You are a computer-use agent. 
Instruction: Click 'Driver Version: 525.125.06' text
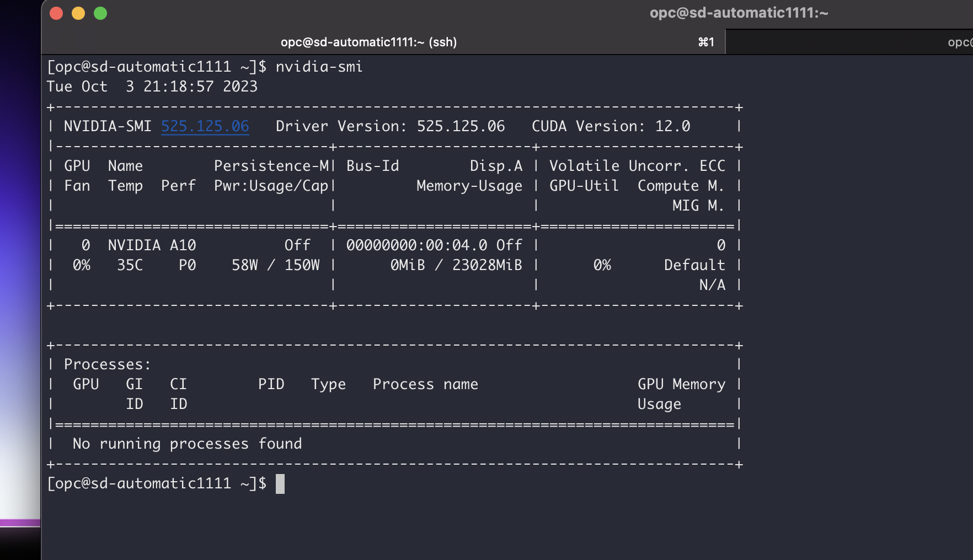pos(391,126)
